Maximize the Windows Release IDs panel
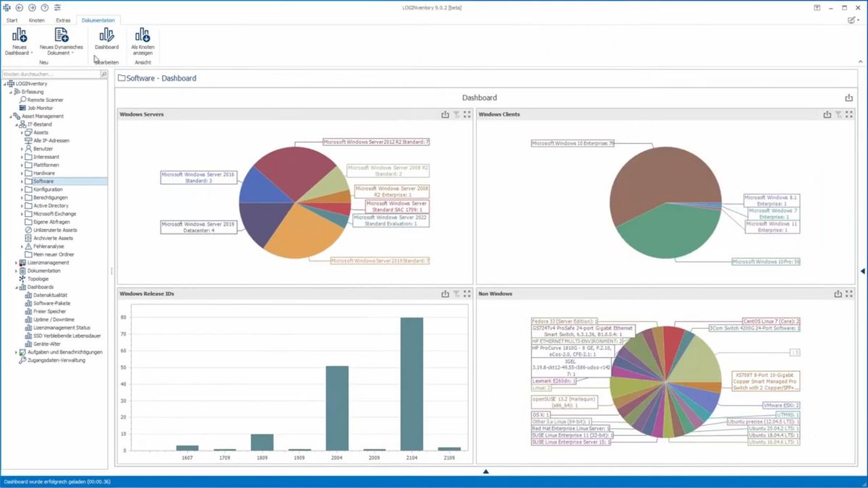 tap(467, 294)
